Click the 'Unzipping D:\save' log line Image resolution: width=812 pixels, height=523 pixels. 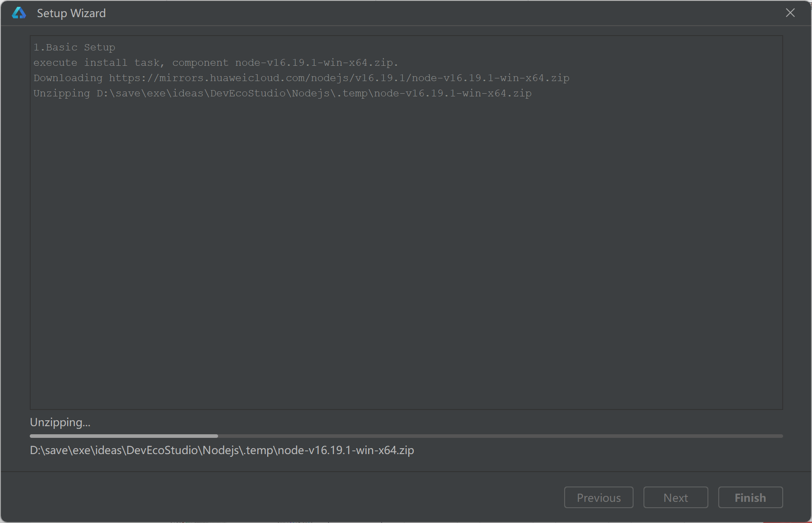[x=283, y=93]
